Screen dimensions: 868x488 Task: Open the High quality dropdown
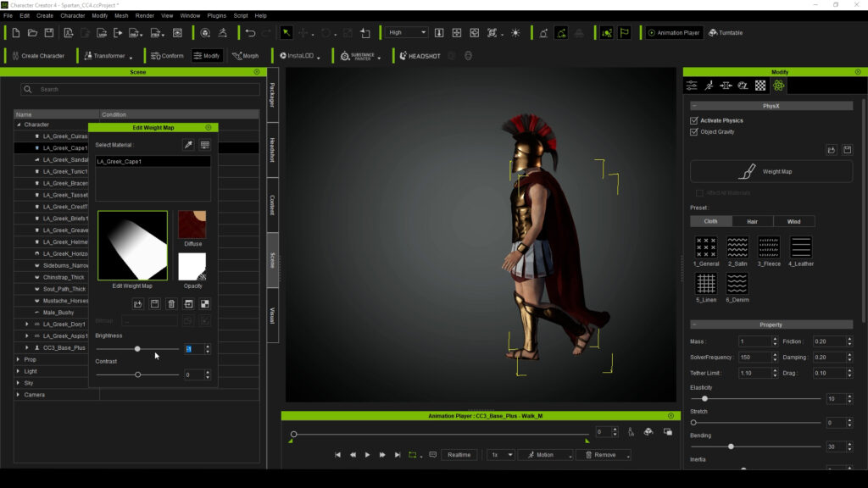(407, 33)
